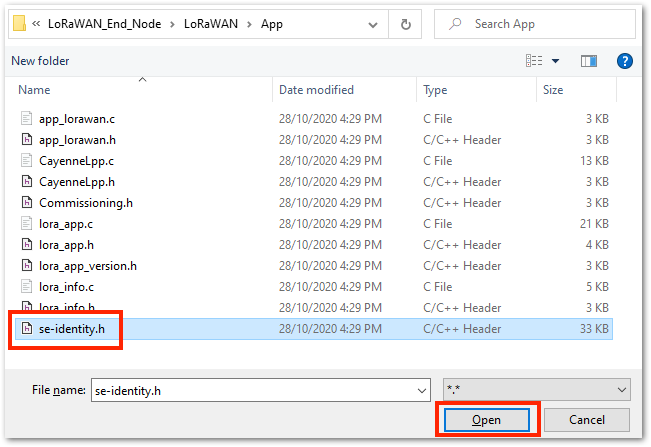
Task: Sort files by Name column
Action: click(x=34, y=90)
